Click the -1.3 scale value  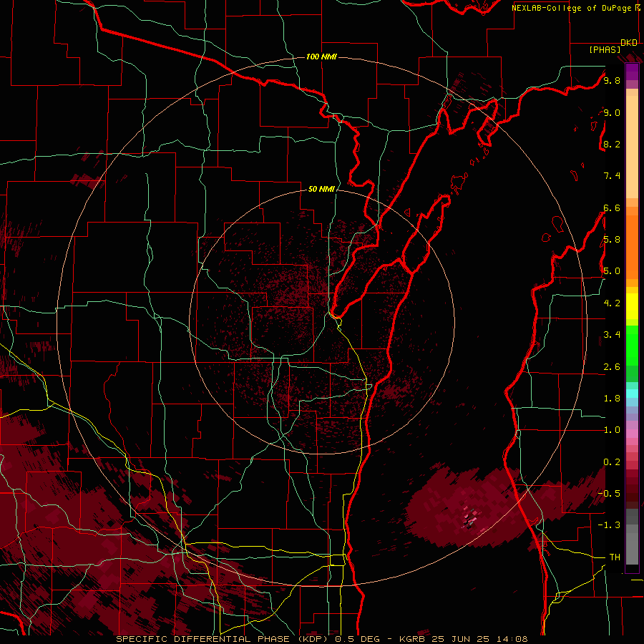[609, 526]
